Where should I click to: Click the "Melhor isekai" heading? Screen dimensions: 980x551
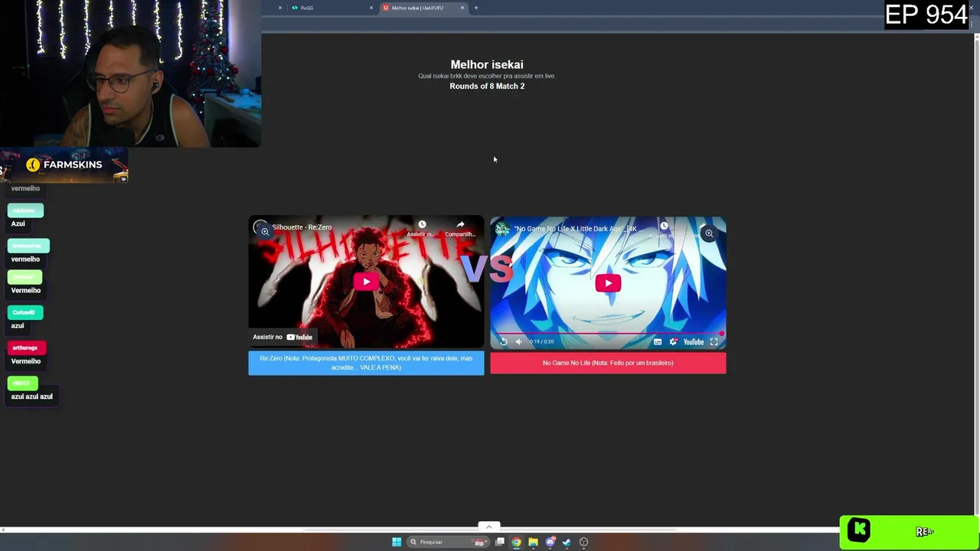point(487,64)
